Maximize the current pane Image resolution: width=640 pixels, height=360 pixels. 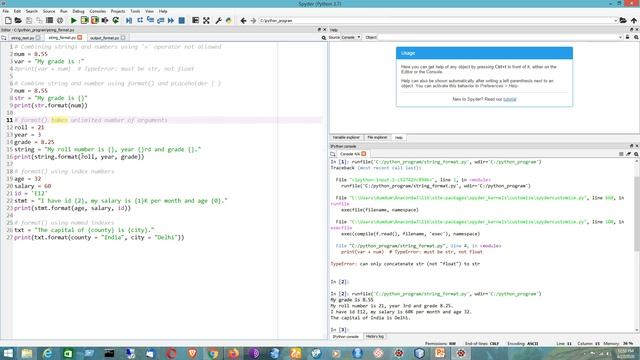[196, 20]
